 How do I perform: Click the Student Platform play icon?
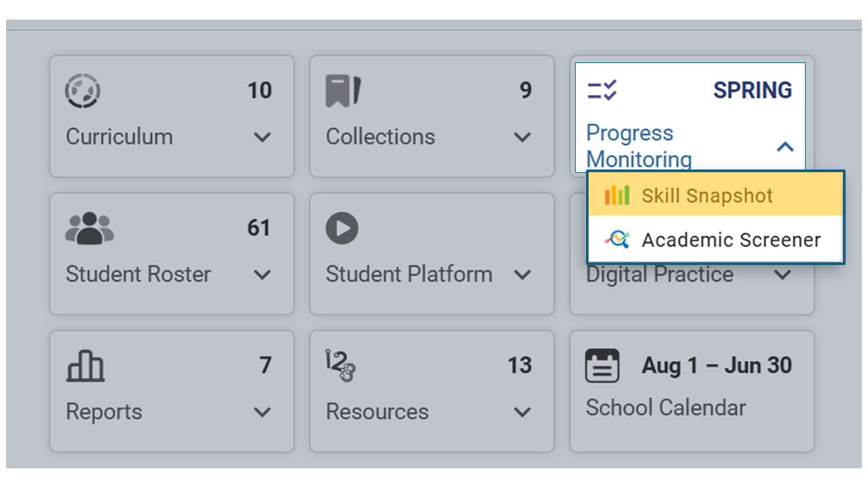coord(342,228)
